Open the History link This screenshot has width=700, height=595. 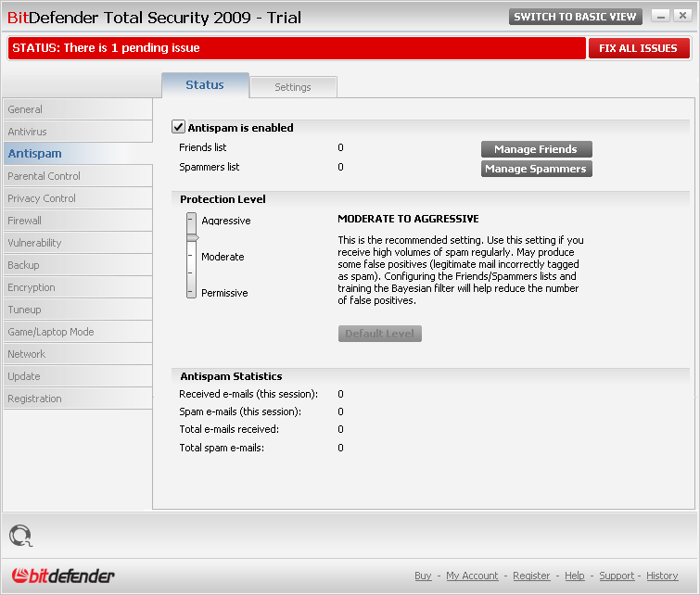pyautogui.click(x=662, y=576)
